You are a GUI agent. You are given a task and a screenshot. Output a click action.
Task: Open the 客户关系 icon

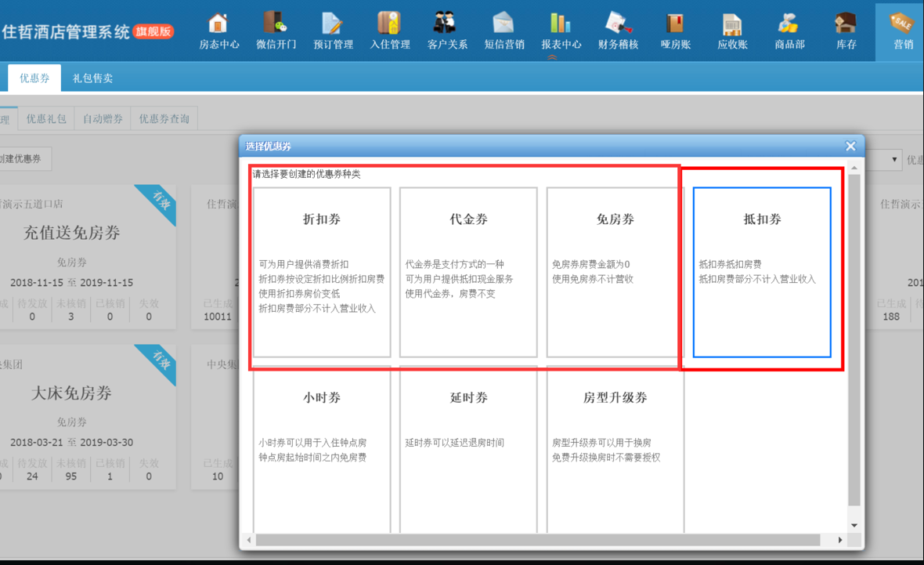(446, 31)
